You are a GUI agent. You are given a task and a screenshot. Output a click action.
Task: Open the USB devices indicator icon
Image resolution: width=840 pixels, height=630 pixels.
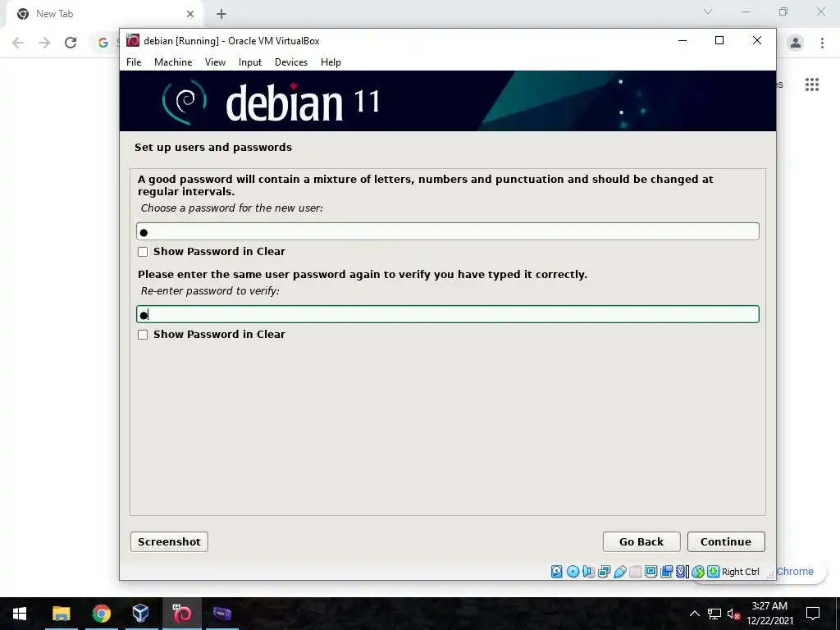coord(620,572)
